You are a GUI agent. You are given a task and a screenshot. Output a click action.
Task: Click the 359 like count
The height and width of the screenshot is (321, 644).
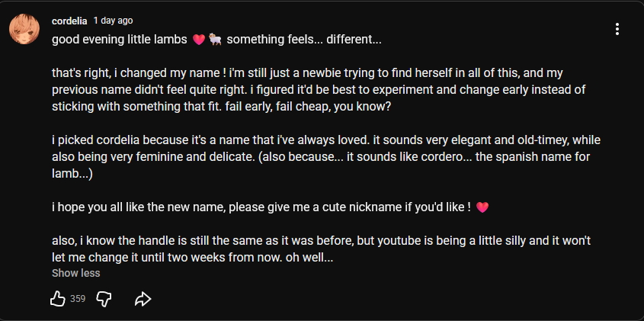pyautogui.click(x=78, y=299)
